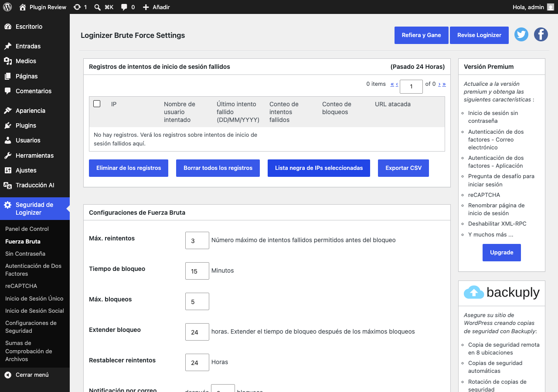Click the IP column header
The width and height of the screenshot is (558, 392).
click(x=114, y=104)
